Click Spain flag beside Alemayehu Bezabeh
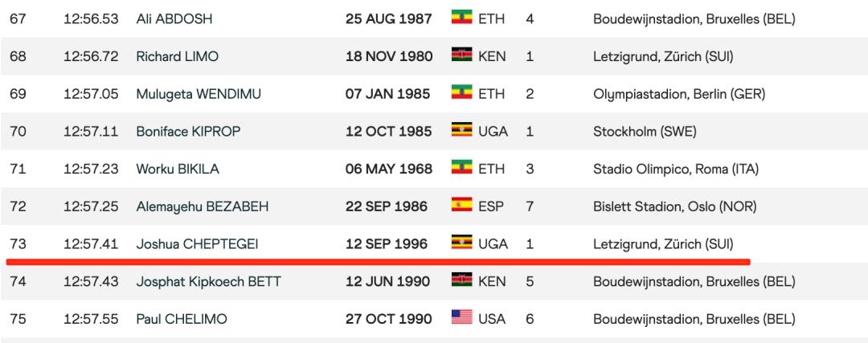The height and width of the screenshot is (343, 868). pyautogui.click(x=461, y=206)
